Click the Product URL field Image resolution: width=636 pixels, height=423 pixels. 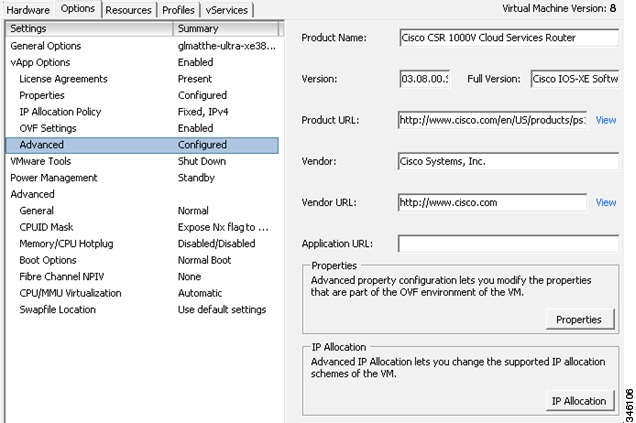[492, 120]
